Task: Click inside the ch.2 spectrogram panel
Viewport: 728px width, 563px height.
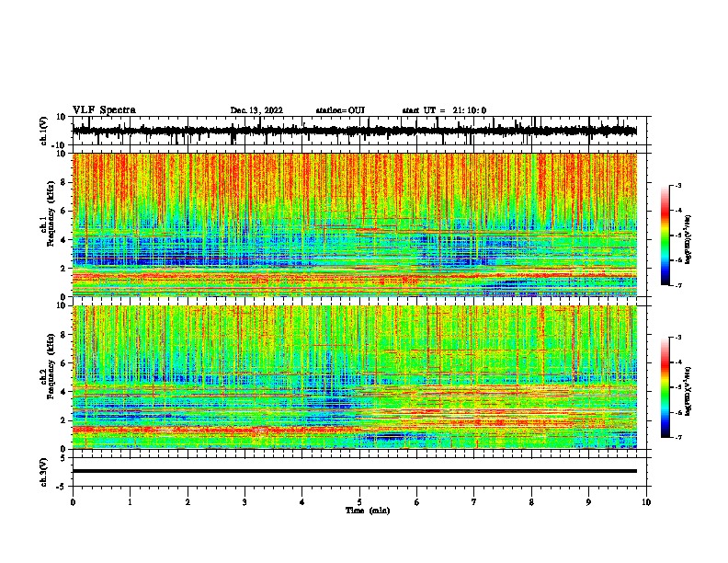Action: 354,377
